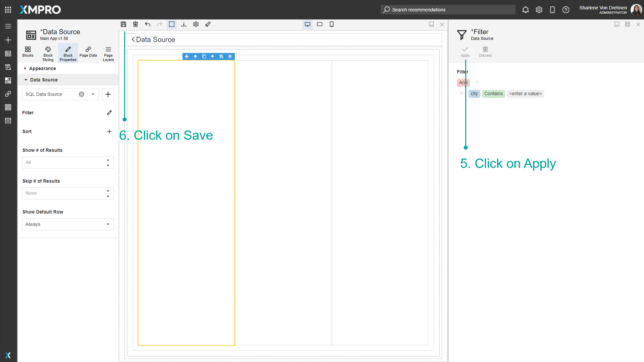Image resolution: width=644 pixels, height=362 pixels.
Task: Open the Page Layers panel
Action: (108, 53)
